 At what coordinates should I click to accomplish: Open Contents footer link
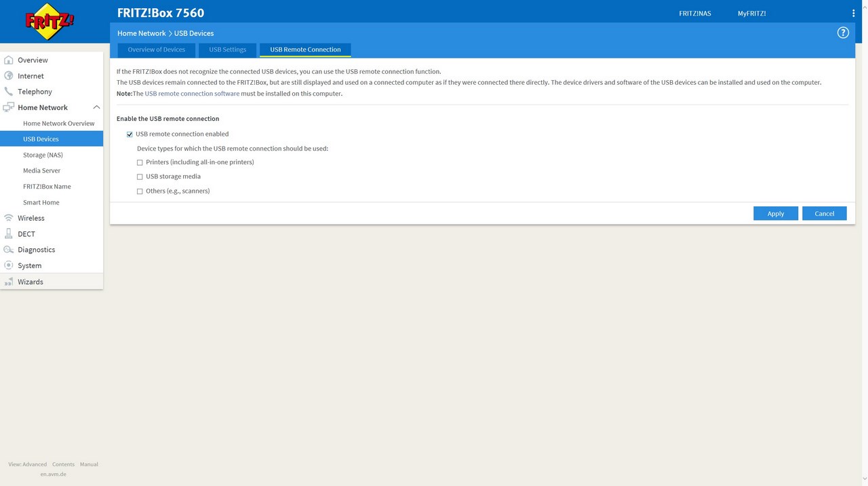coord(63,464)
